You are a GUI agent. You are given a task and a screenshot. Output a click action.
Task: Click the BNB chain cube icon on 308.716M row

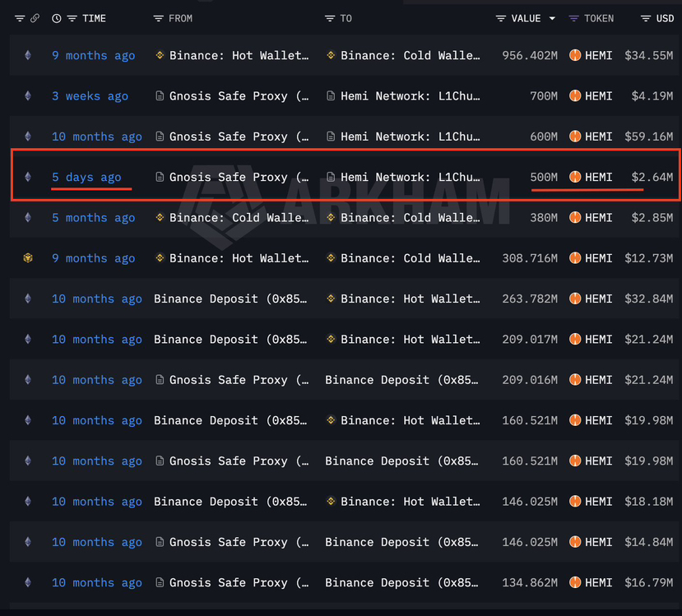point(28,258)
